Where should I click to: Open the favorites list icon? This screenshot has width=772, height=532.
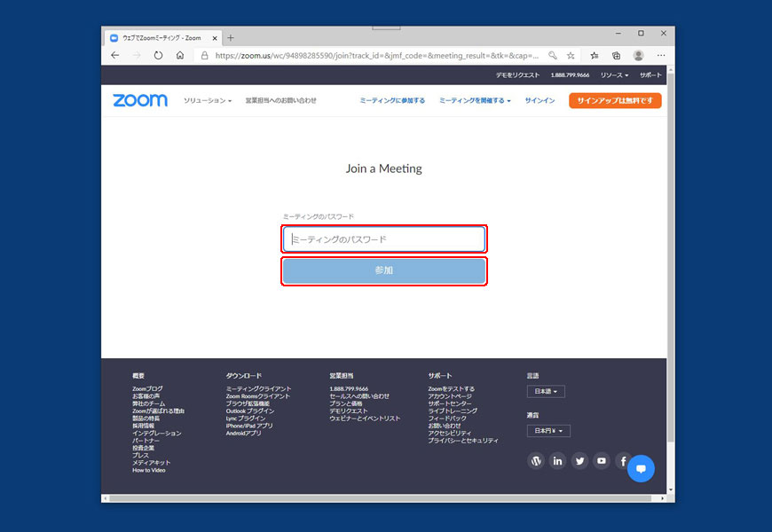point(595,56)
